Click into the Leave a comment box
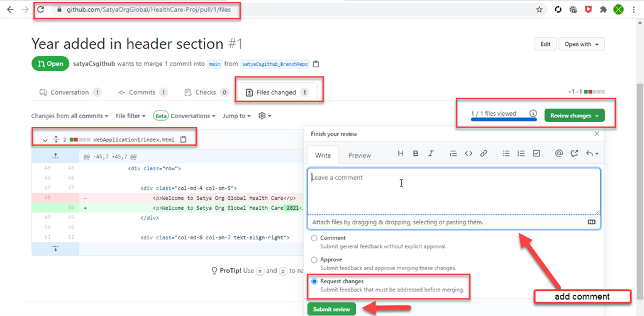 453,191
